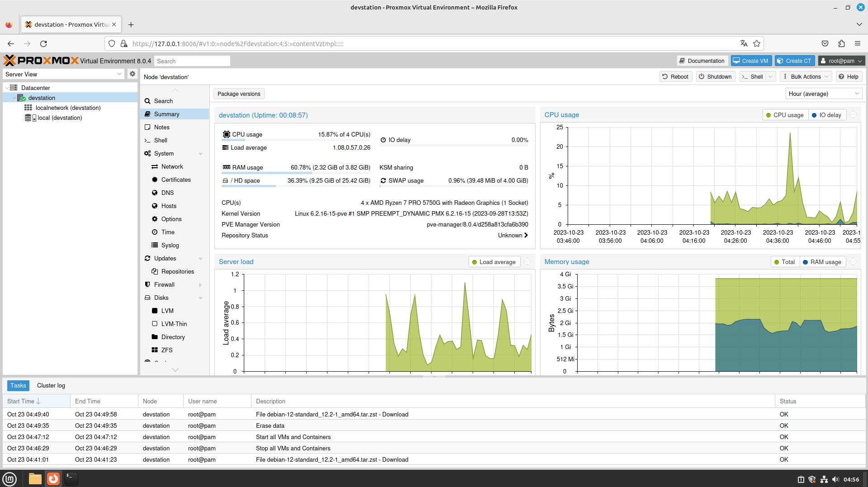Open Firefox hamburger application menu
868x487 pixels.
(x=857, y=43)
